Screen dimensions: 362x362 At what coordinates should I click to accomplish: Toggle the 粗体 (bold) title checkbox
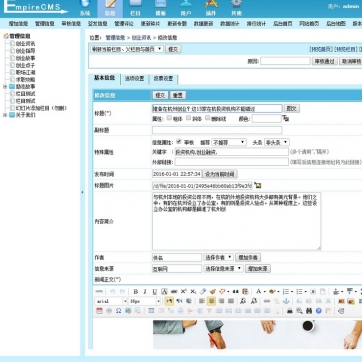pyautogui.click(x=169, y=118)
